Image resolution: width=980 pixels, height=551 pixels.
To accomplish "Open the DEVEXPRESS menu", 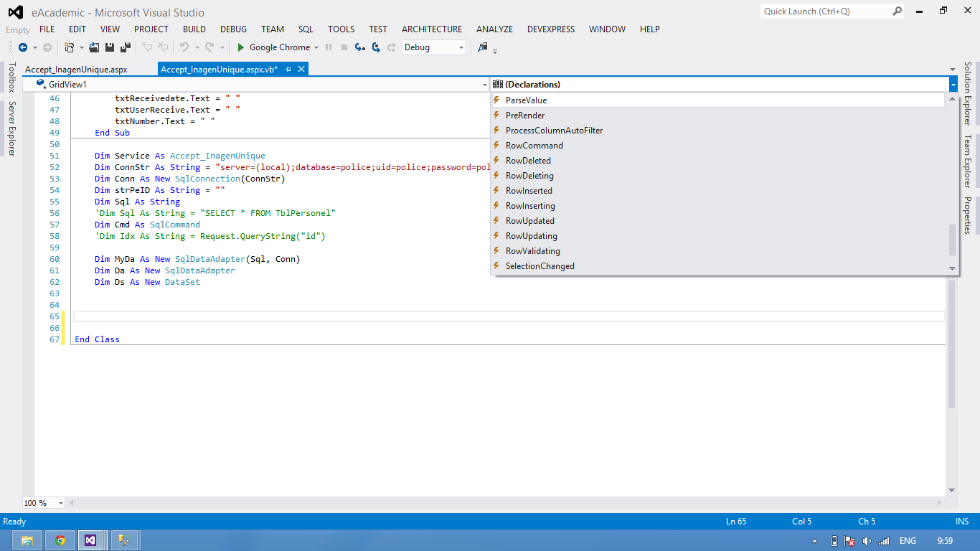I will click(551, 29).
